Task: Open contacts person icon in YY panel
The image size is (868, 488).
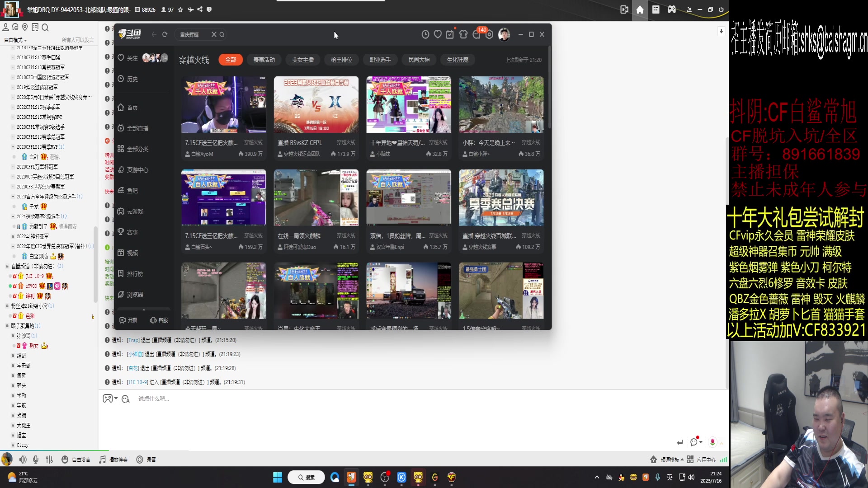Action: [6, 28]
